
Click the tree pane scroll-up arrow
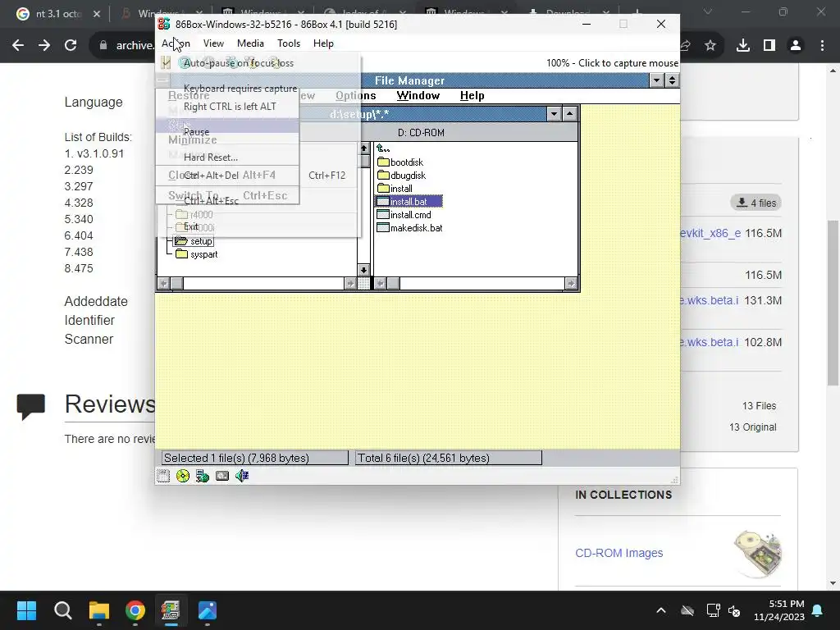coord(363,148)
